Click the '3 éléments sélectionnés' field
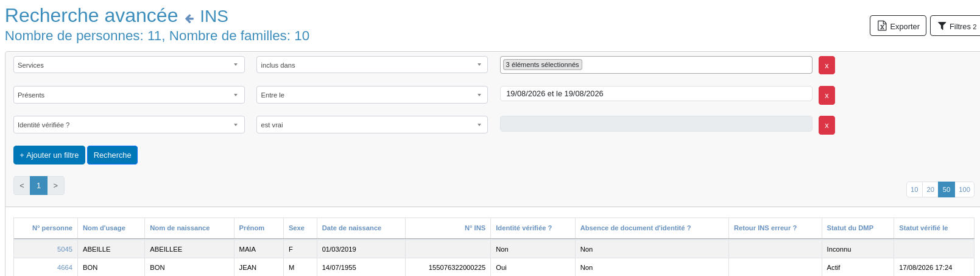 (x=656, y=65)
